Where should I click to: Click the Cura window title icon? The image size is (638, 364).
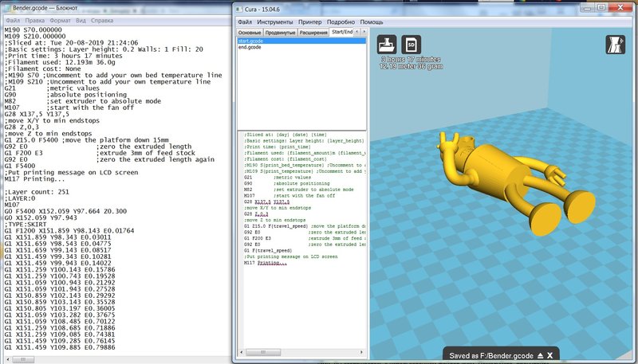tap(241, 10)
